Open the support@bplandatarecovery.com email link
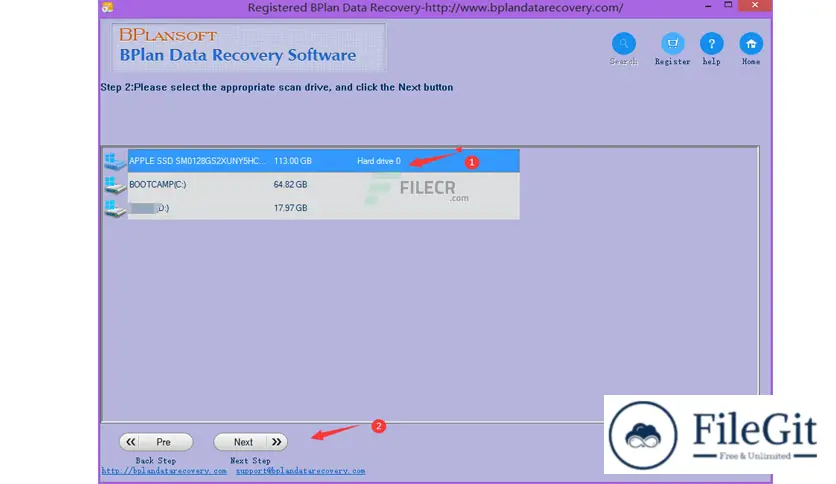The image size is (836, 484). click(301, 471)
